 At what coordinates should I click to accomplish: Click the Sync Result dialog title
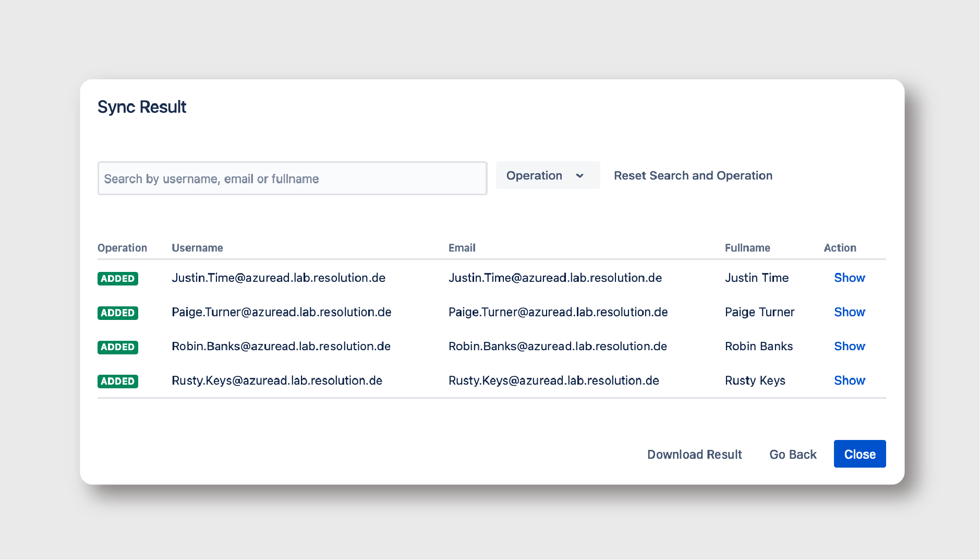142,107
